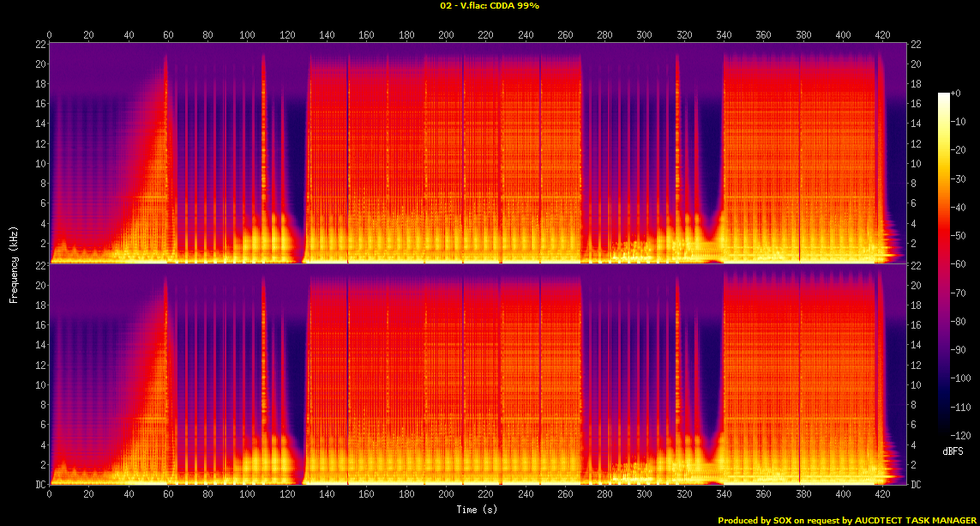Click "260" on the bottom time axis
Viewport: 980px width, 526px height.
[x=565, y=495]
